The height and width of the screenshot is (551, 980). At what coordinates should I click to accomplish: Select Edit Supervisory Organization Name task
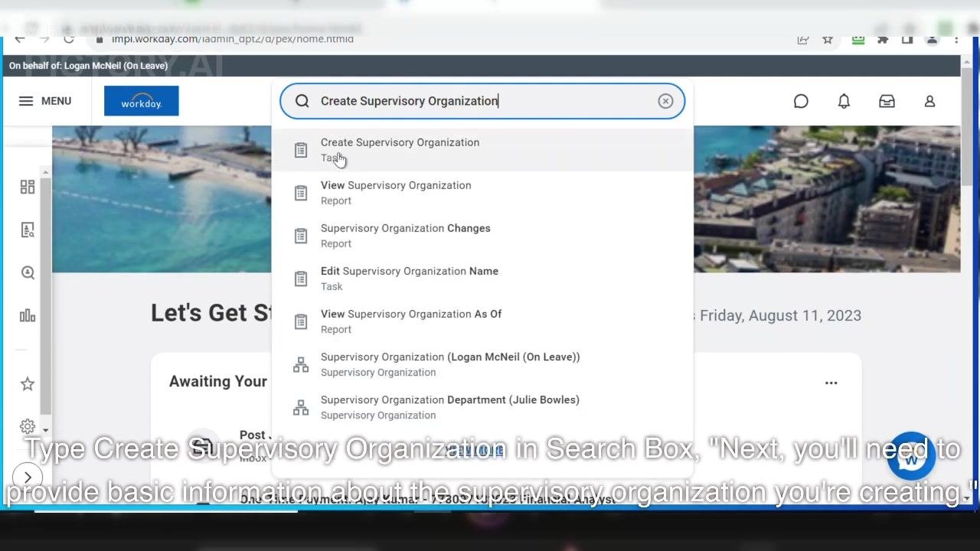point(482,279)
